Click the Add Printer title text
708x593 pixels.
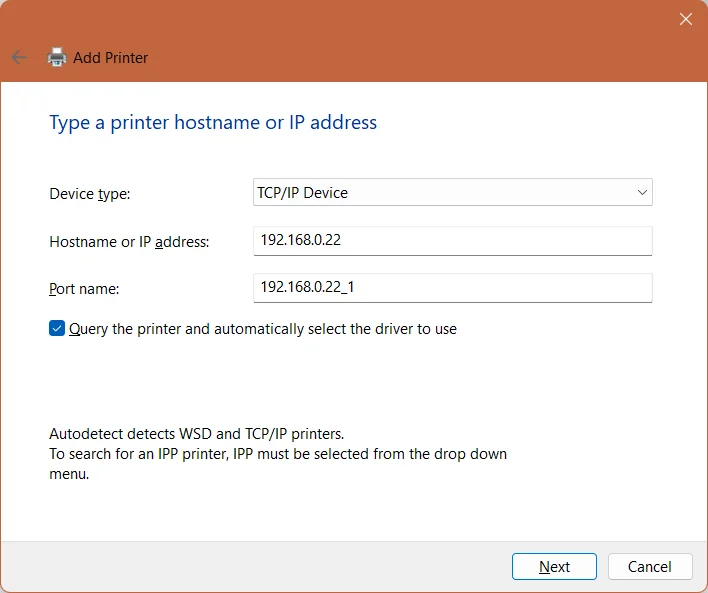tap(111, 58)
